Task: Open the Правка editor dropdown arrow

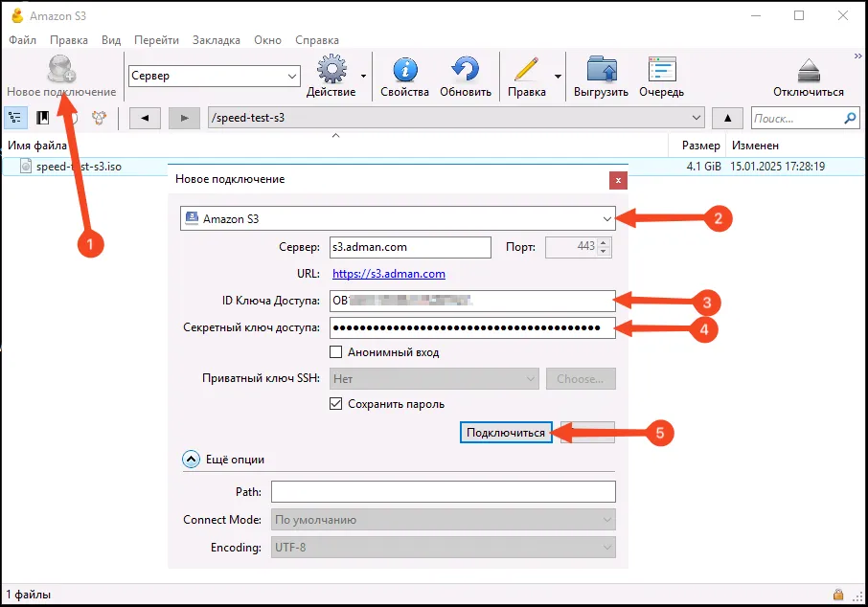Action: (x=558, y=77)
